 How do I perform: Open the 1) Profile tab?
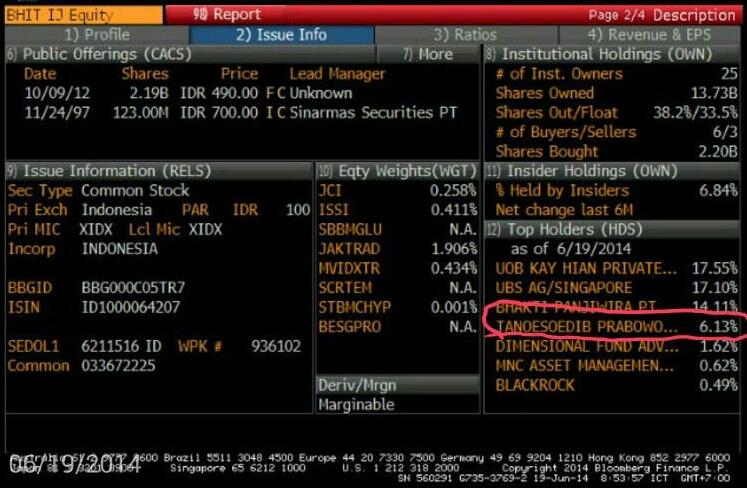[x=97, y=35]
